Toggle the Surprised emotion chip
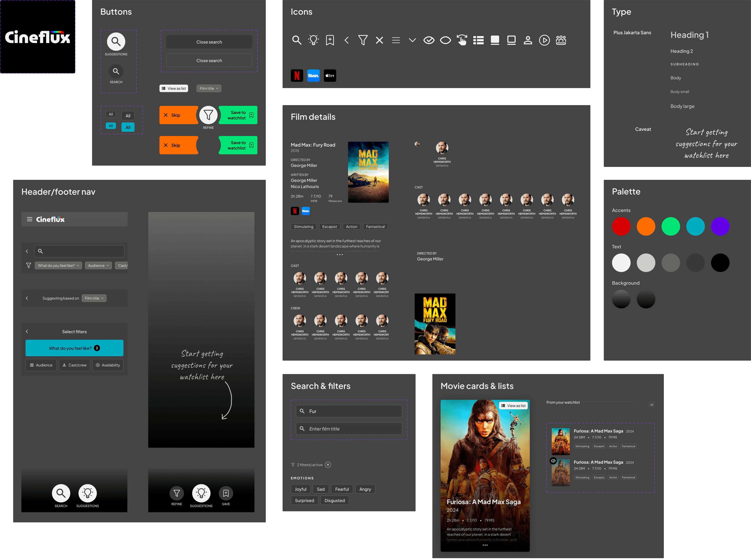Viewport: 751px width, 560px height. pyautogui.click(x=304, y=500)
